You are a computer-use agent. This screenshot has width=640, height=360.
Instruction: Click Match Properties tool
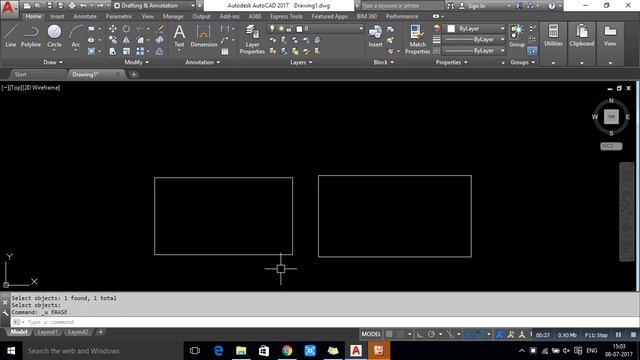417,39
